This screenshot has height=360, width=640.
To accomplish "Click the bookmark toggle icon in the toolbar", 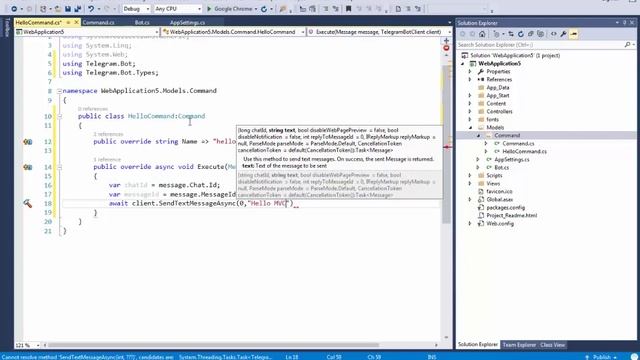I will point(348,9).
